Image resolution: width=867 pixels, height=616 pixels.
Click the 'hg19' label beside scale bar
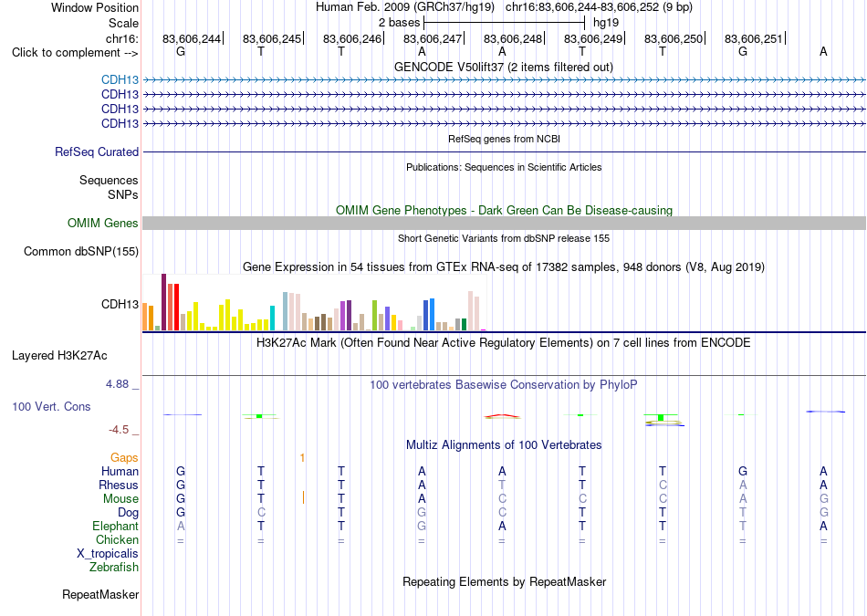[605, 23]
